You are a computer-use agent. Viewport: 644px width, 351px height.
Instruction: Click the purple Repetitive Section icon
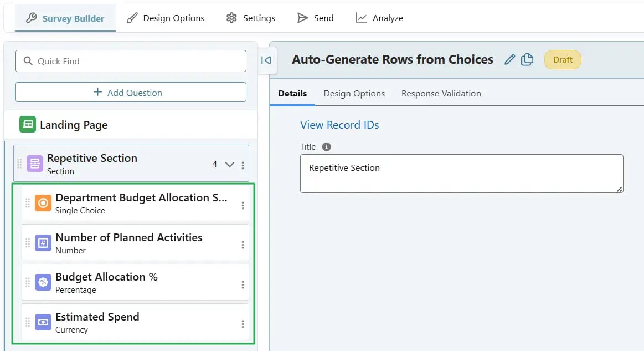point(35,164)
